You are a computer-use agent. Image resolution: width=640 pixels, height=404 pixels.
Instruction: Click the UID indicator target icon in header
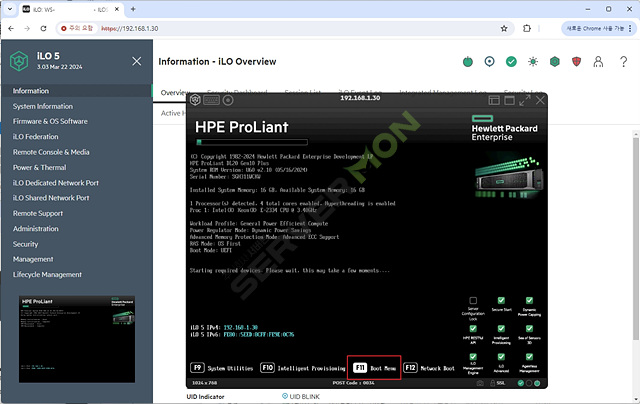pos(489,62)
